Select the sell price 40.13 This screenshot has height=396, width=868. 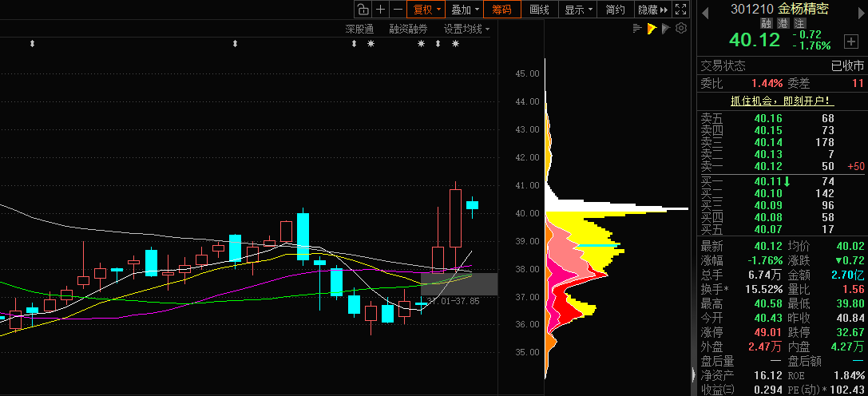pos(768,155)
